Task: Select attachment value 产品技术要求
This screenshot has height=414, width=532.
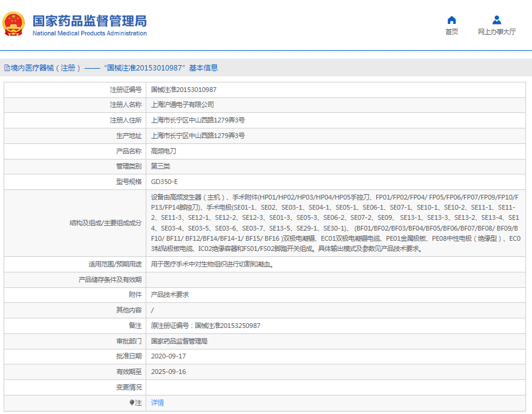Action: point(170,295)
